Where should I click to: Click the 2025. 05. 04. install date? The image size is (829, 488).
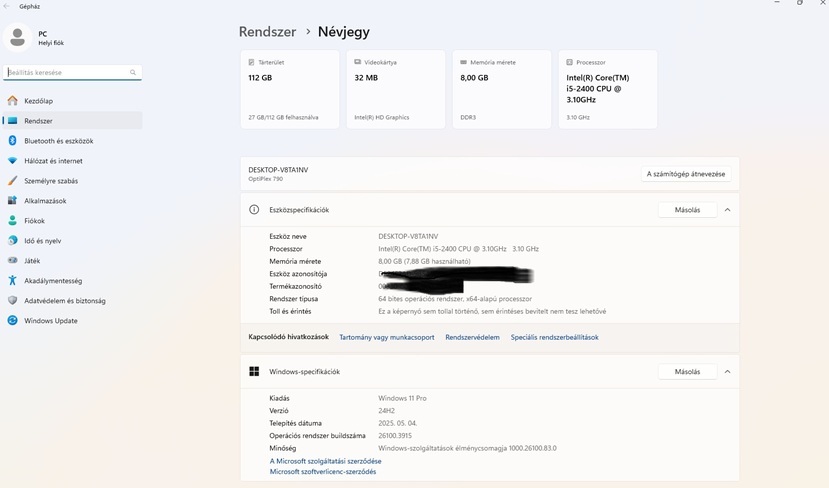coord(397,423)
